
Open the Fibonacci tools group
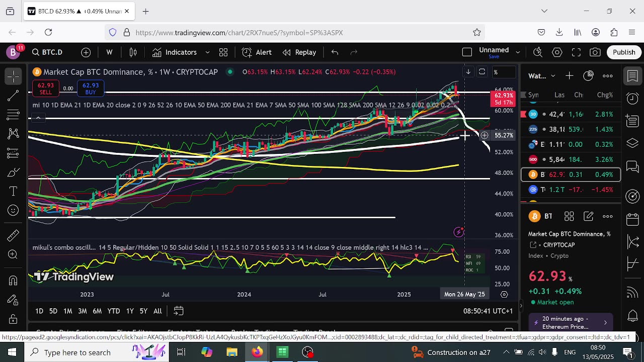[x=14, y=115]
